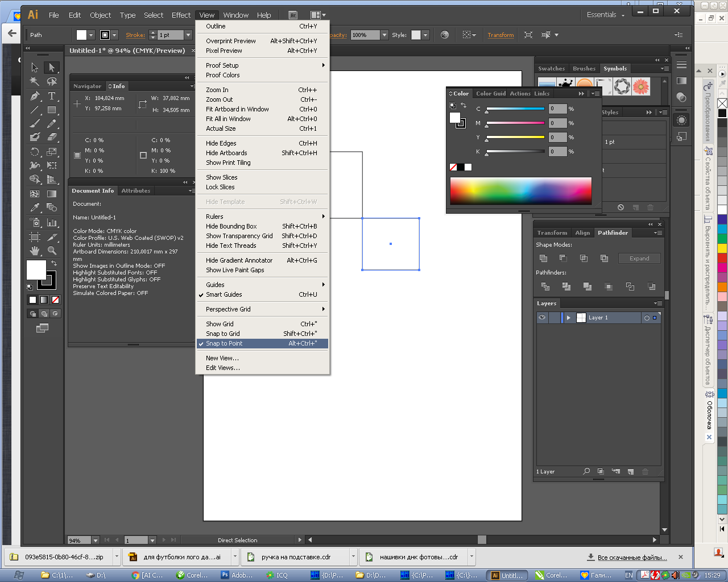Open the Transform link in control bar

point(500,35)
